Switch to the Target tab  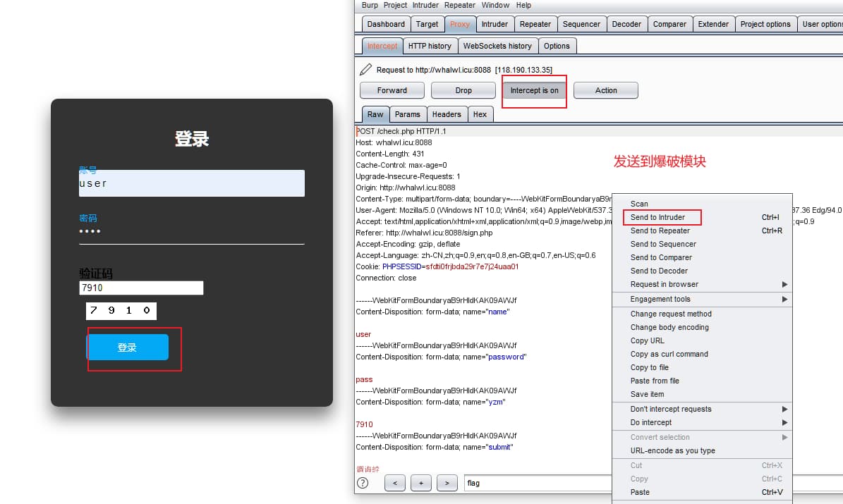(x=427, y=24)
